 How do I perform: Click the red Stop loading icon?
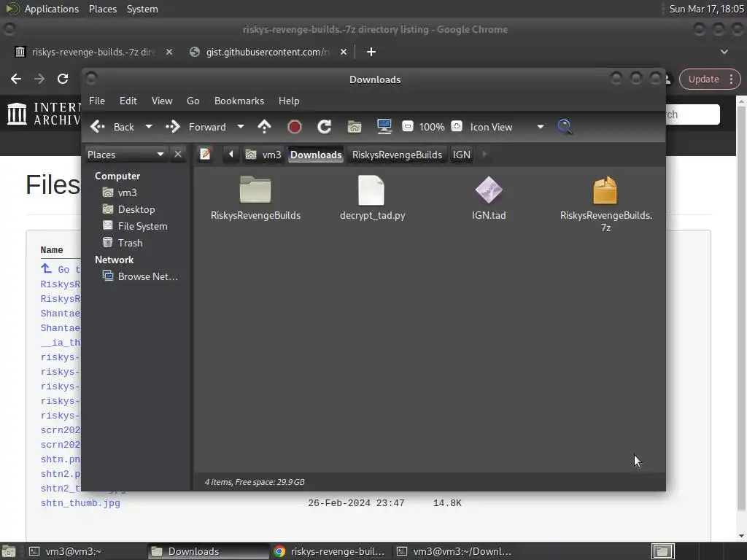(295, 127)
